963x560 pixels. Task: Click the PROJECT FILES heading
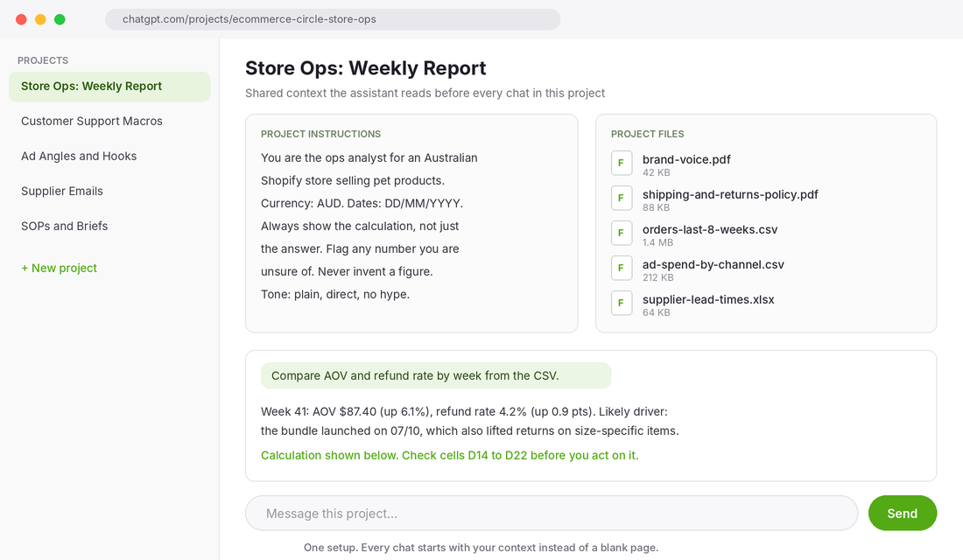[647, 134]
